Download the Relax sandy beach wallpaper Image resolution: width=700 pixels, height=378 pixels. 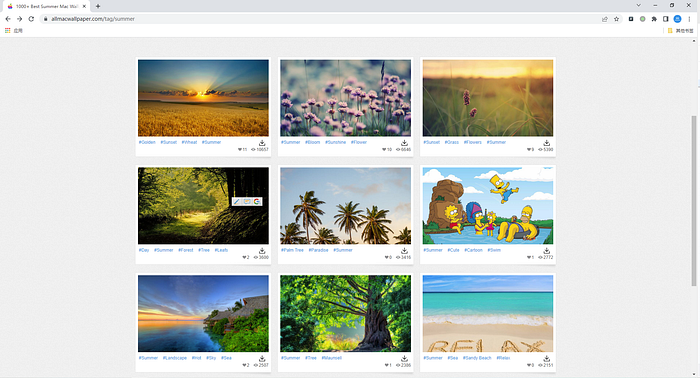coord(546,358)
